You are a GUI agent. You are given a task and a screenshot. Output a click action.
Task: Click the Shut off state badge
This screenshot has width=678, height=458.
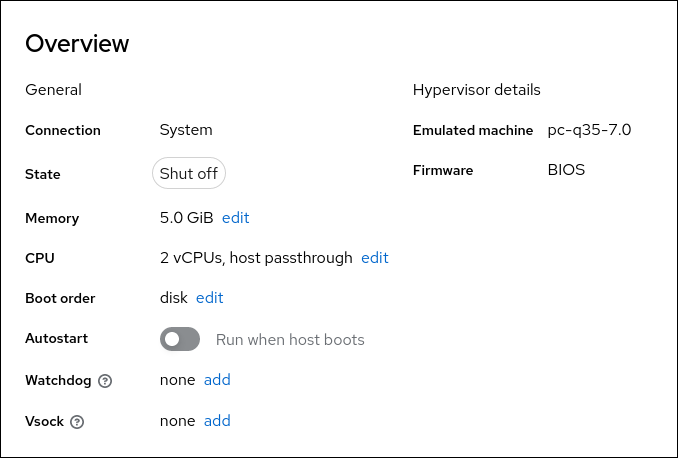pyautogui.click(x=189, y=174)
